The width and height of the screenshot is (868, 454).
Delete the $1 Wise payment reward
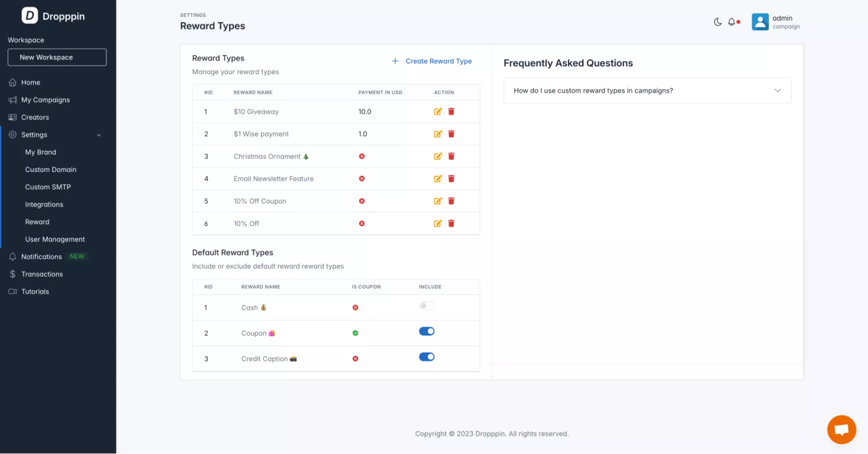point(451,134)
